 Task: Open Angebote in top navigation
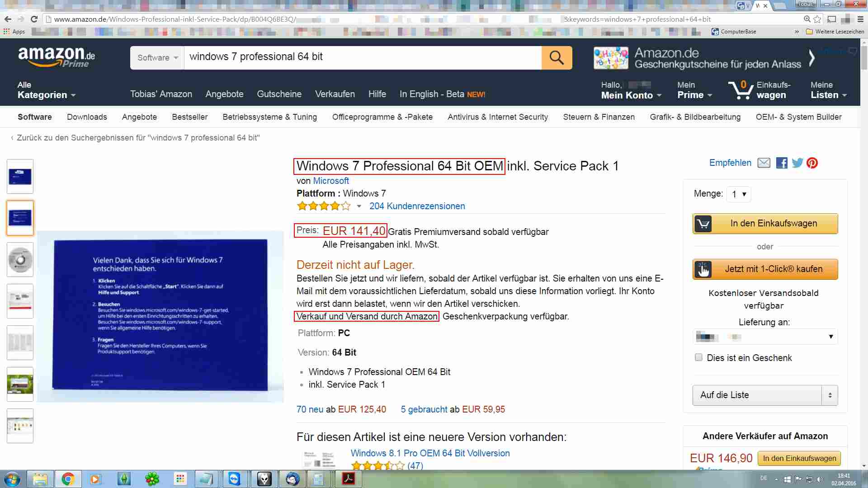coord(224,94)
